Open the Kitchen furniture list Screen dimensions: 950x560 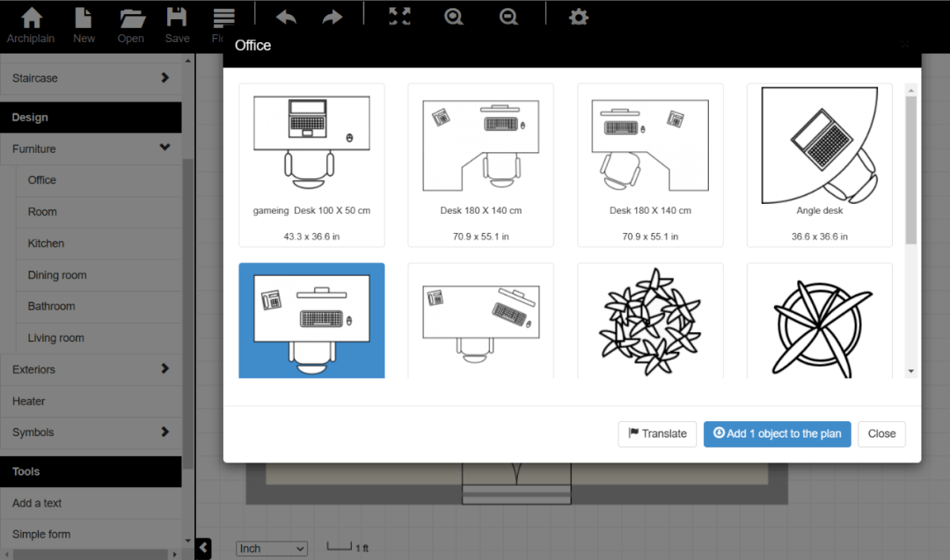[x=46, y=244]
